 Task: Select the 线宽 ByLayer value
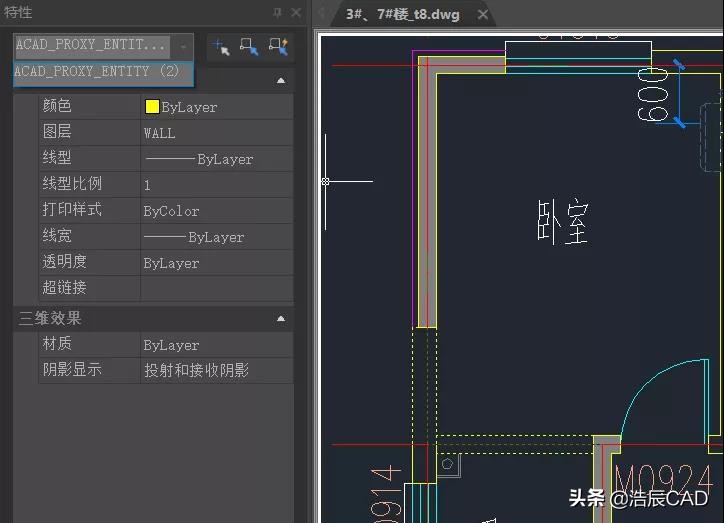tap(216, 237)
